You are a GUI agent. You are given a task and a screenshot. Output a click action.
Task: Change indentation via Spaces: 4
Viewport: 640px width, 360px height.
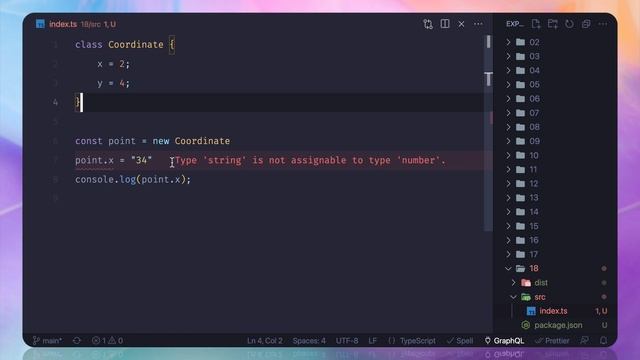309,340
